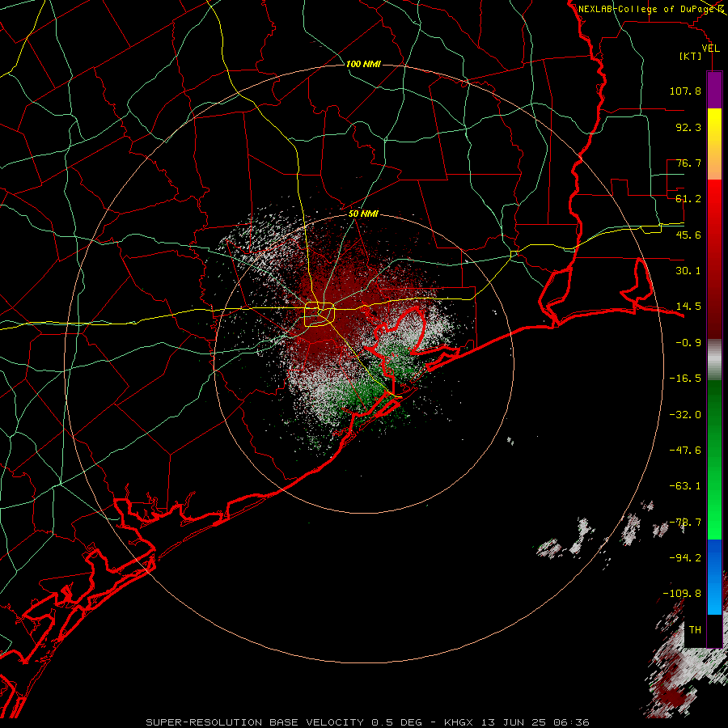
Task: Click the VEL legend title
Action: tap(710, 49)
